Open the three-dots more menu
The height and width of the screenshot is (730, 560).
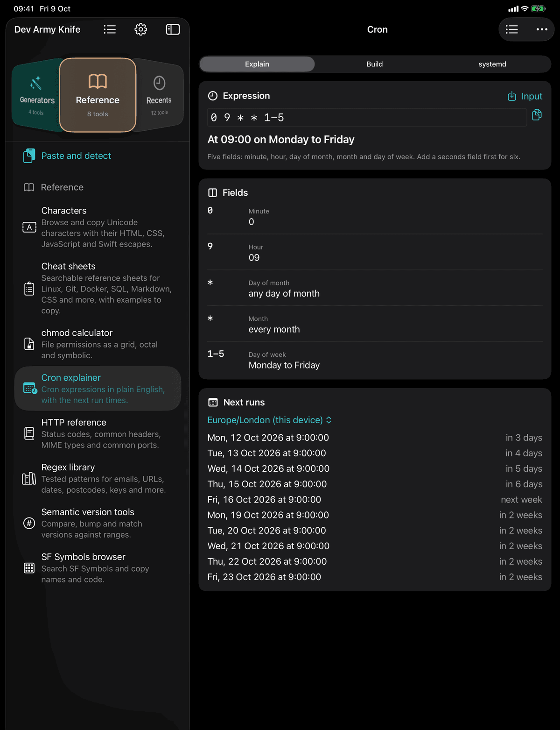point(542,29)
